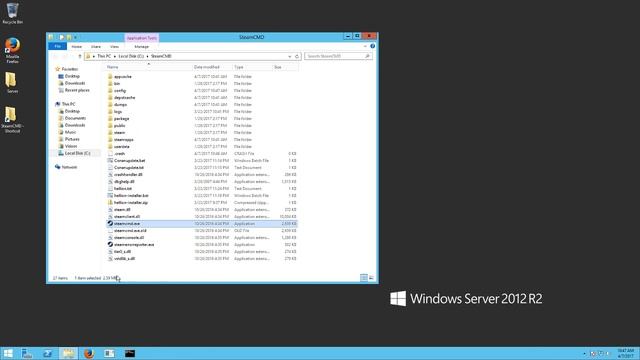Screen dimensions: 640x360
Task: Open Explorer help question mark icon
Action: point(372,47)
